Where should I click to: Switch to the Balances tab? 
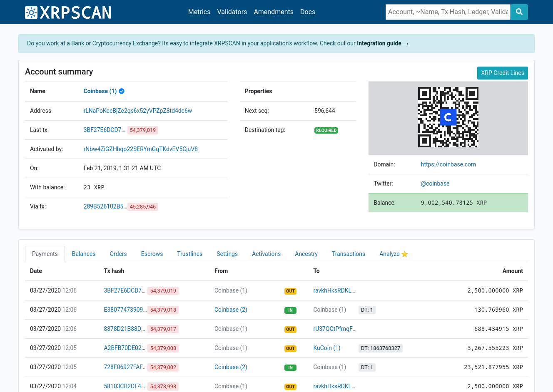tap(83, 253)
